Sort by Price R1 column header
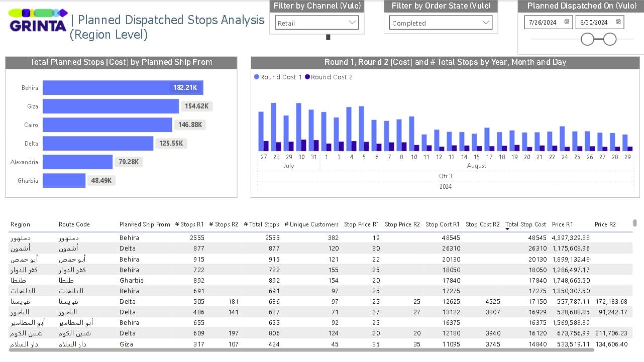 563,224
